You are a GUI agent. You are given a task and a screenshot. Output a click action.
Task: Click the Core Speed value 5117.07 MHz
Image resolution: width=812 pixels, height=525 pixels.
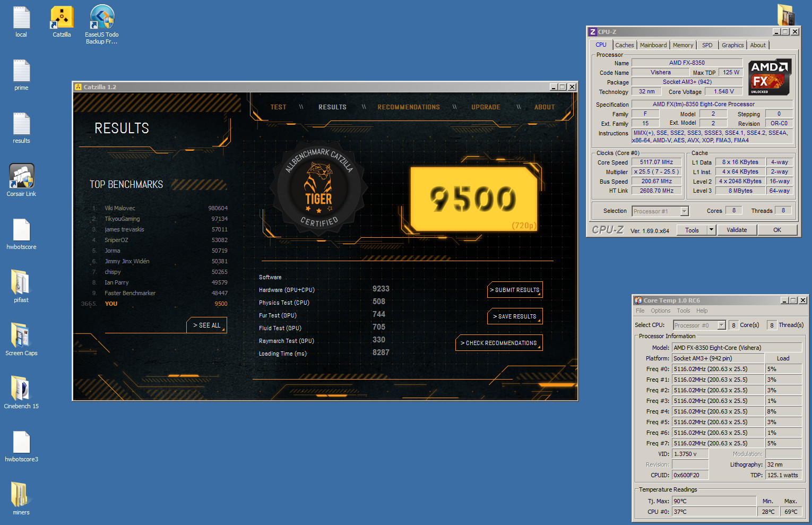tap(656, 162)
